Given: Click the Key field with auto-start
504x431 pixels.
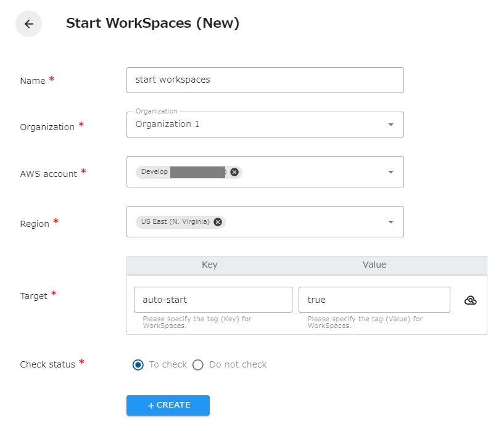Looking at the screenshot, I should pyautogui.click(x=213, y=299).
